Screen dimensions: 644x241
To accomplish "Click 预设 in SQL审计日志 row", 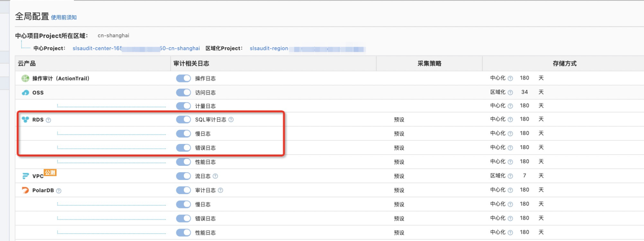I will [399, 120].
